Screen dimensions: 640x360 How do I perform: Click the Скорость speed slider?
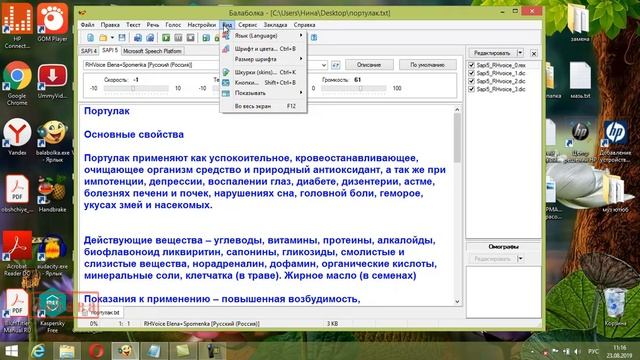coord(136,88)
